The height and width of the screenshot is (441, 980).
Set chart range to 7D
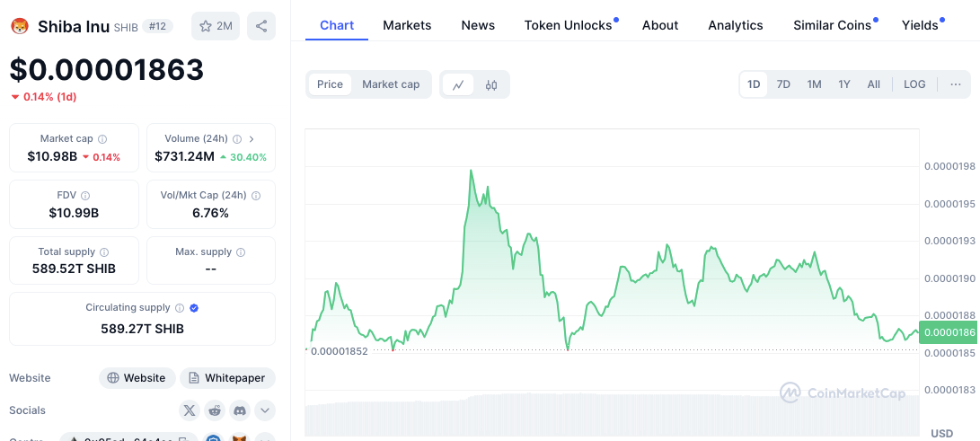point(783,84)
